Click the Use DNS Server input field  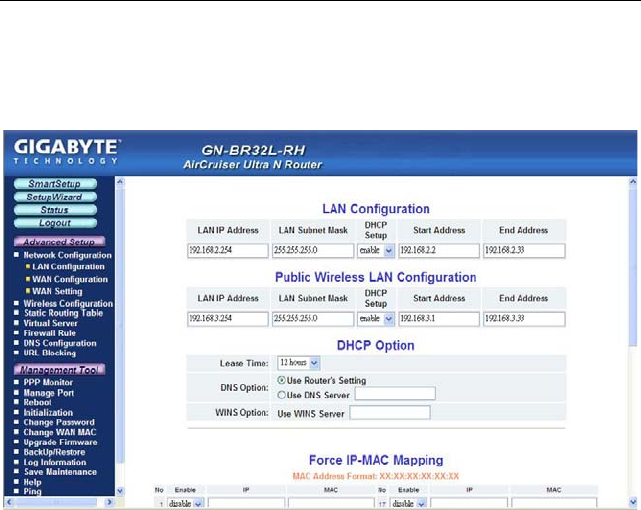395,394
